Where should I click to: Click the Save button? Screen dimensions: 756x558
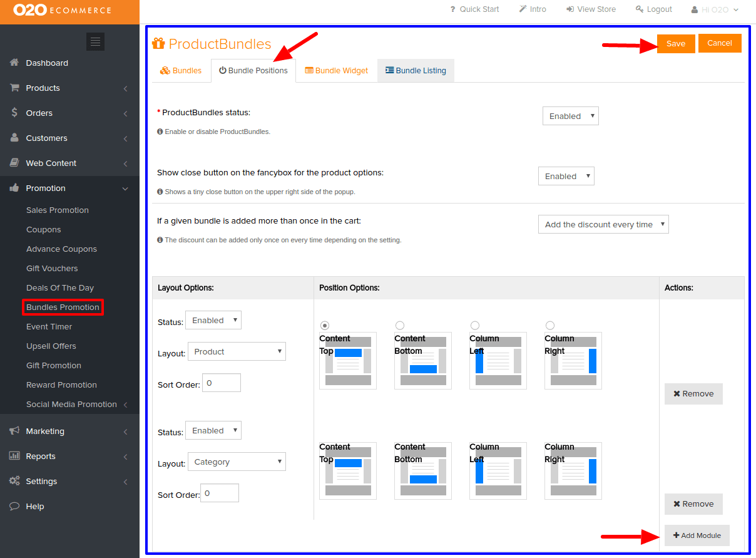point(676,43)
